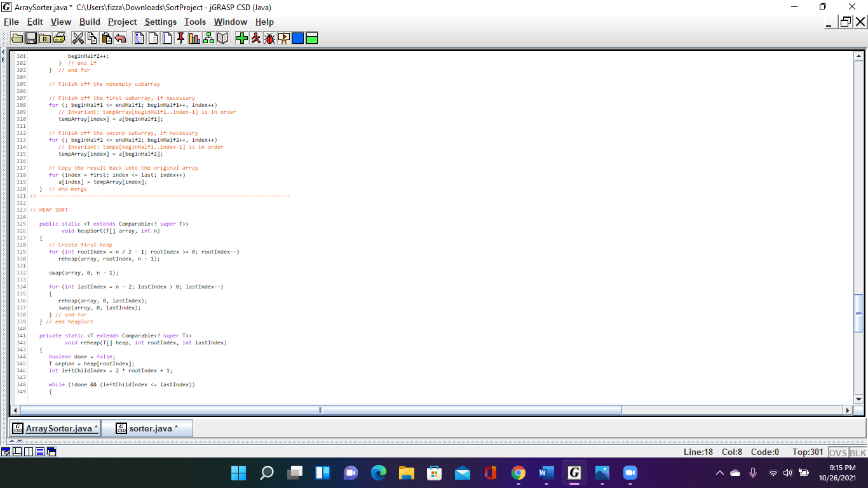The image size is (868, 488).
Task: Click the page icon with blue margin line
Action: [167, 38]
